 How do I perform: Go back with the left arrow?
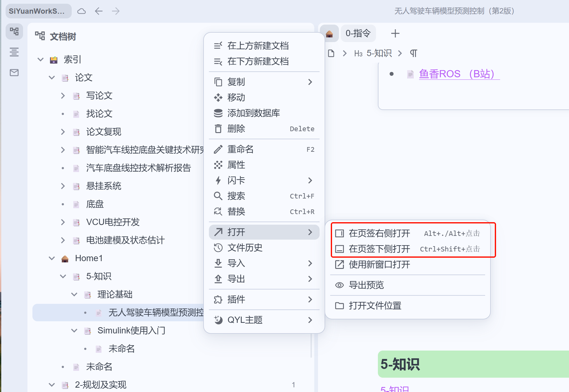[99, 11]
